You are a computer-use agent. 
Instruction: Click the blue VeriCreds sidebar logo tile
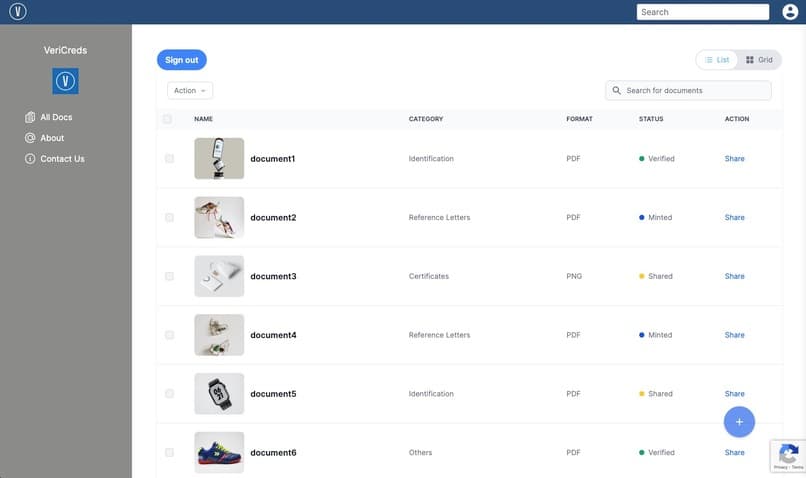(65, 81)
